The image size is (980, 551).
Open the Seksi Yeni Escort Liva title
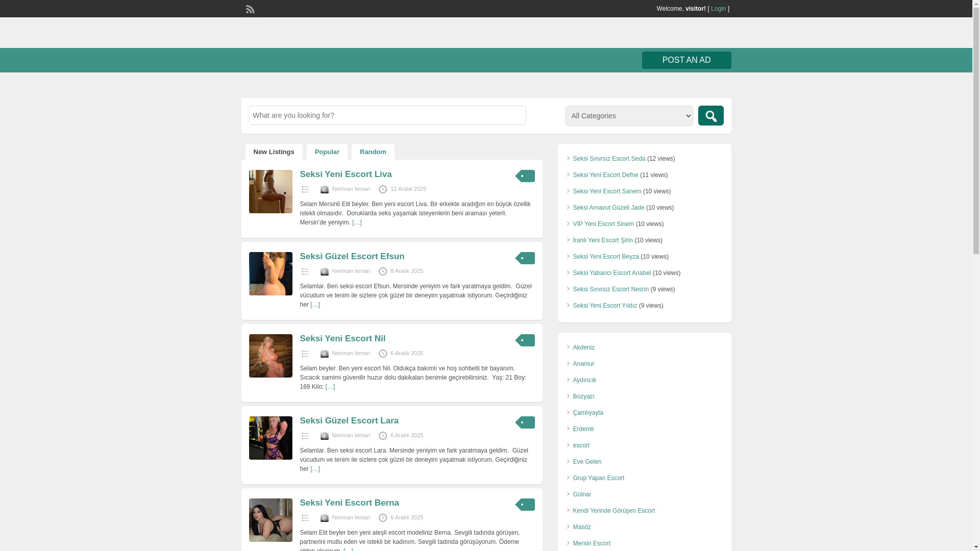[346, 174]
